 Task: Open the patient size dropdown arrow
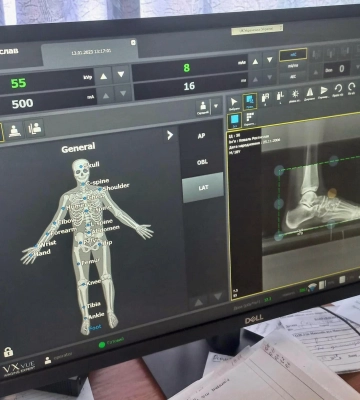[x=216, y=106]
